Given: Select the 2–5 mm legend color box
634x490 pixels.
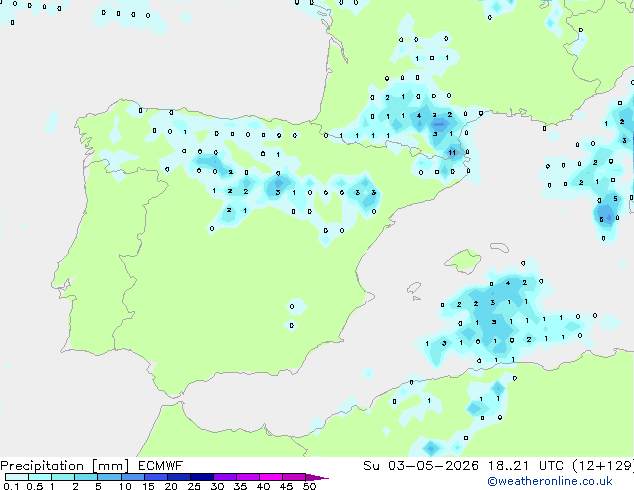Looking at the screenshot, I should (86, 477).
